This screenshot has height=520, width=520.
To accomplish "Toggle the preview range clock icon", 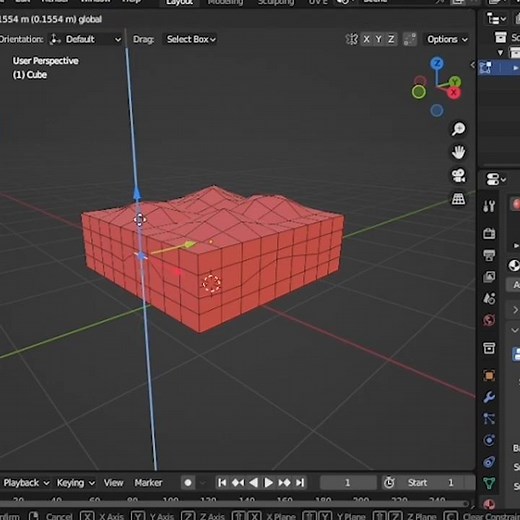I will pyautogui.click(x=389, y=483).
